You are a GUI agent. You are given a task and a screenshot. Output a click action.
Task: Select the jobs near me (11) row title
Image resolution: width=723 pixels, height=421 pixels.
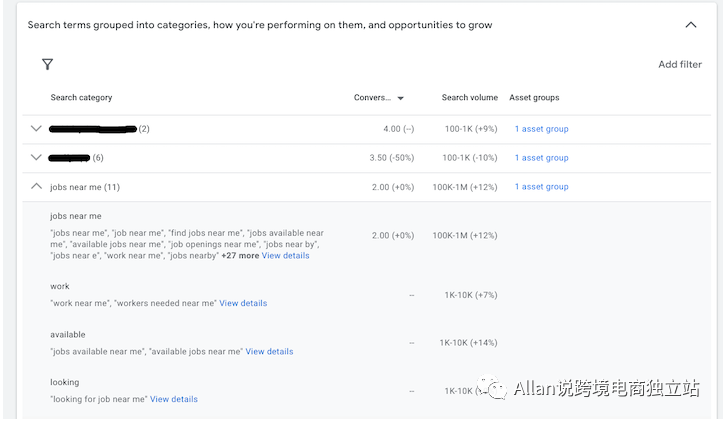85,187
